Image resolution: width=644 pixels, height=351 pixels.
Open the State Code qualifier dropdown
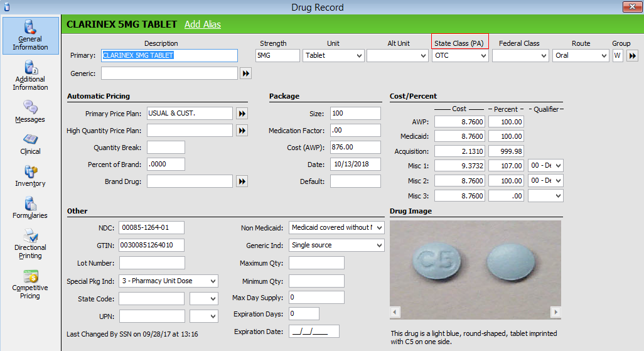tap(204, 299)
